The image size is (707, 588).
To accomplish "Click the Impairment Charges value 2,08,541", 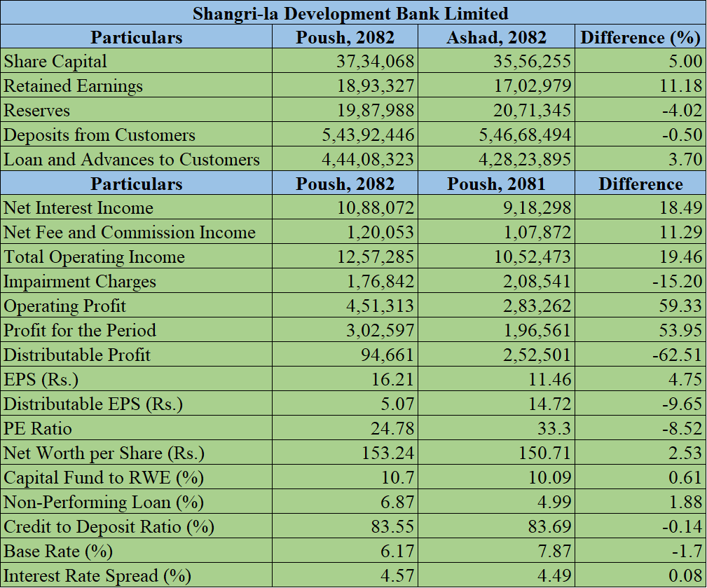I will click(537, 282).
